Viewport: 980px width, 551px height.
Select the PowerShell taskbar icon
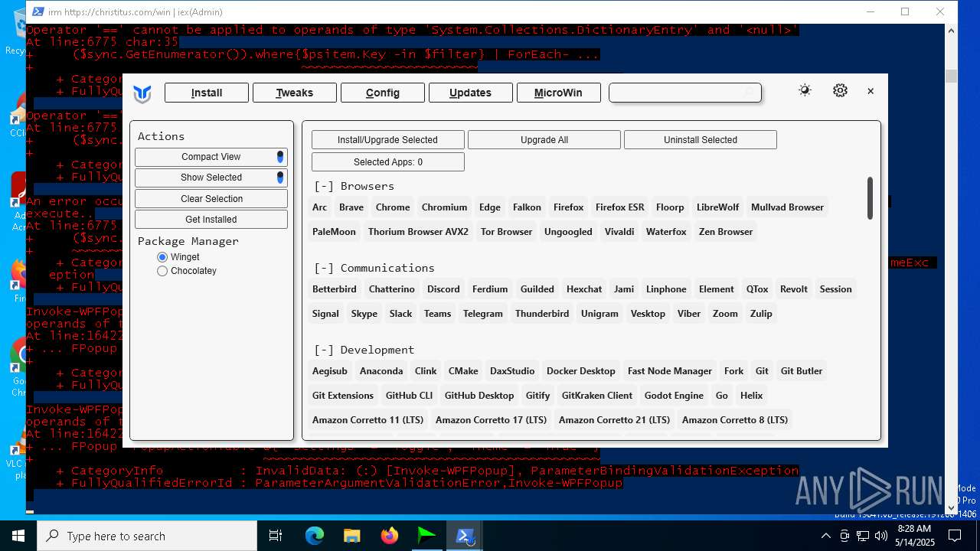465,536
